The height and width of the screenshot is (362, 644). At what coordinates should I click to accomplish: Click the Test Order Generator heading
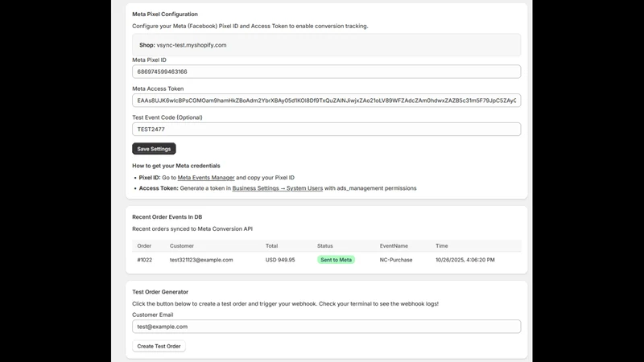pos(160,292)
